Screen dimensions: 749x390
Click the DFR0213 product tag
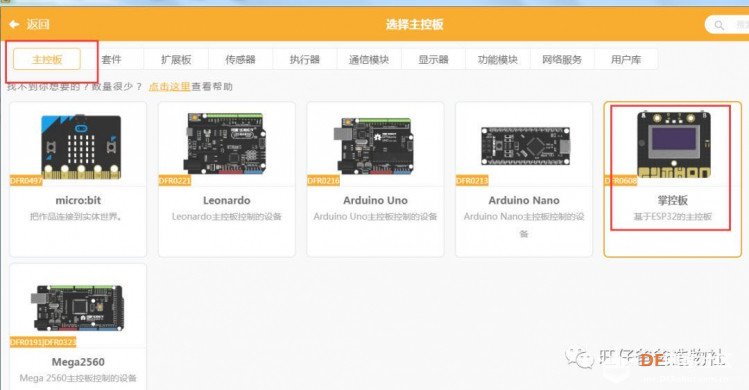click(x=472, y=181)
